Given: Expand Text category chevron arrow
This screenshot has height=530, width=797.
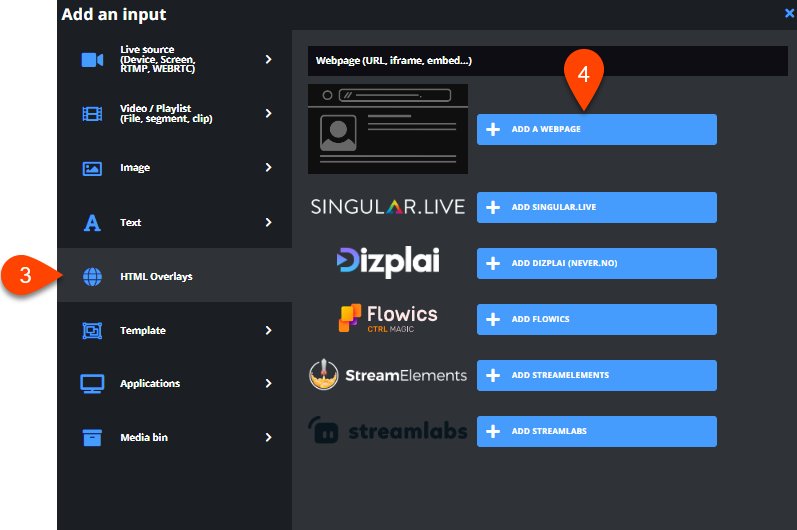Looking at the screenshot, I should click(x=268, y=222).
